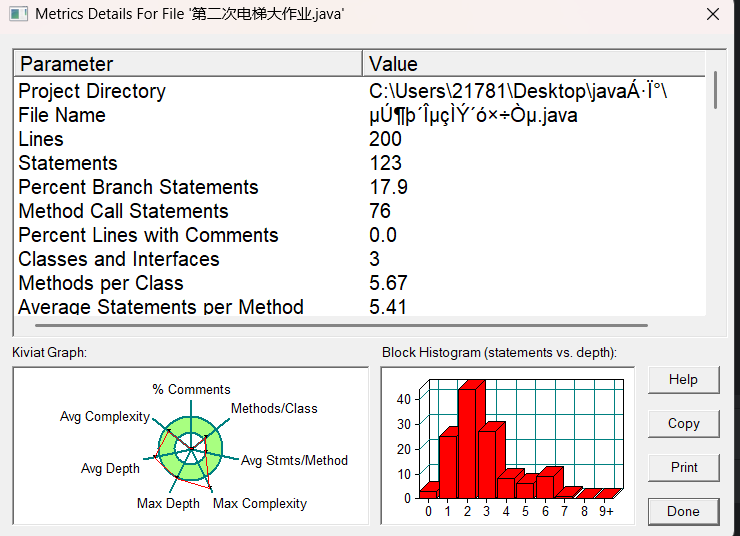Close dialog with the Done button

683,511
